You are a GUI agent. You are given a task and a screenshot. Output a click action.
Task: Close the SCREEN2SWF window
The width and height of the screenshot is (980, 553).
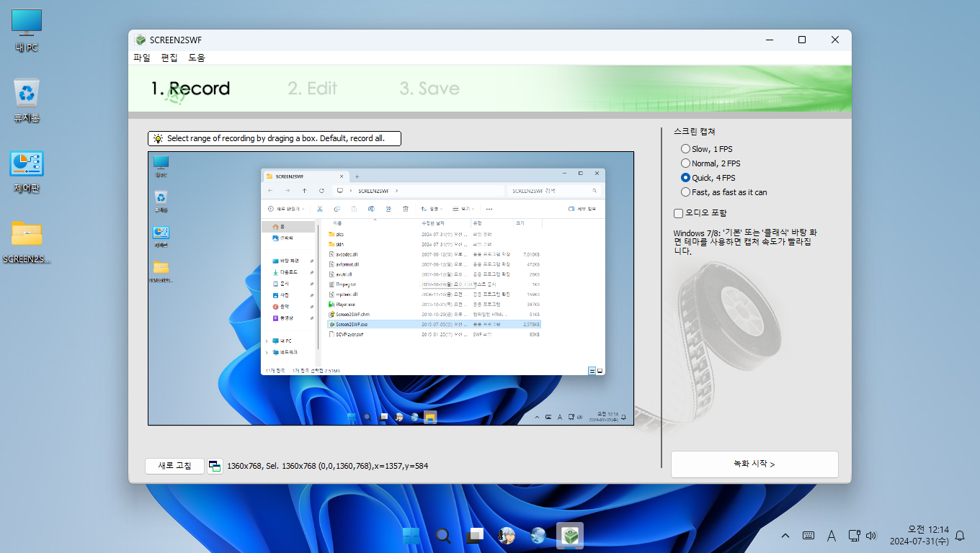pyautogui.click(x=835, y=40)
